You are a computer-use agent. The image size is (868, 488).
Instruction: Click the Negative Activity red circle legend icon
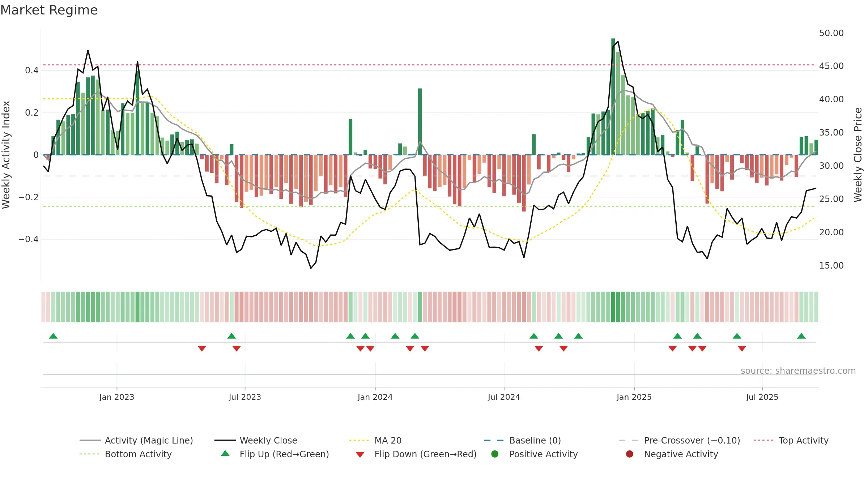tap(630, 454)
